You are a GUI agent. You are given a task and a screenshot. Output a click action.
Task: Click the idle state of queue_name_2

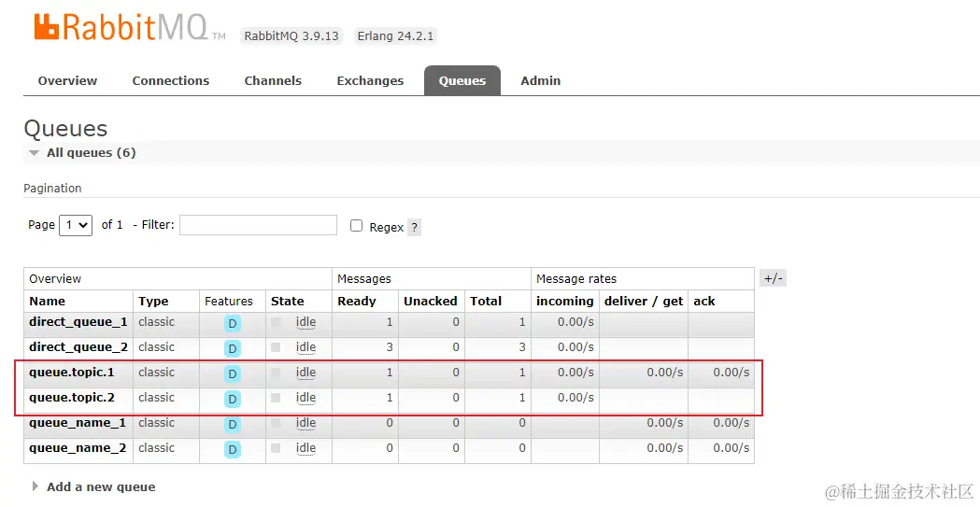[305, 448]
